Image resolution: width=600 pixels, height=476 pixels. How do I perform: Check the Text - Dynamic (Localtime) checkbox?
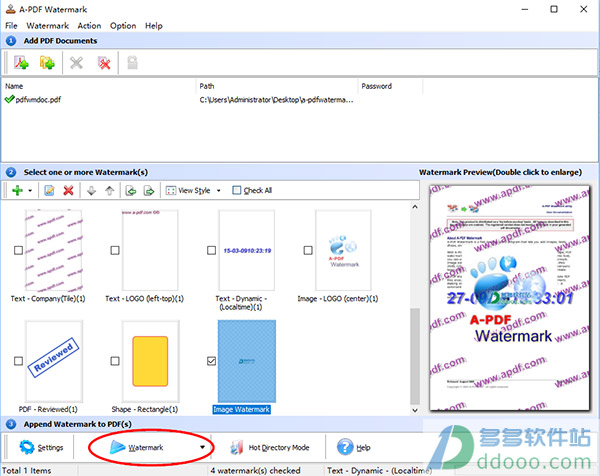coord(211,250)
